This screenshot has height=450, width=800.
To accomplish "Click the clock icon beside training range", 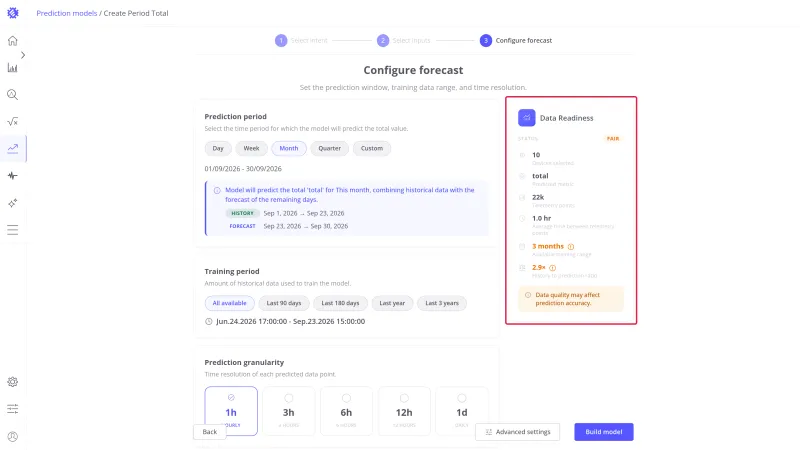I will [x=209, y=321].
